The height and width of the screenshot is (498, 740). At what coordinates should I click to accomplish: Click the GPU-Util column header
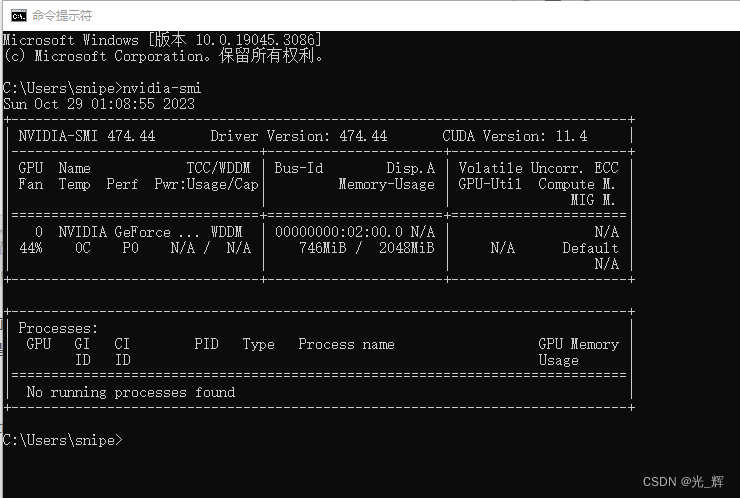coord(490,184)
